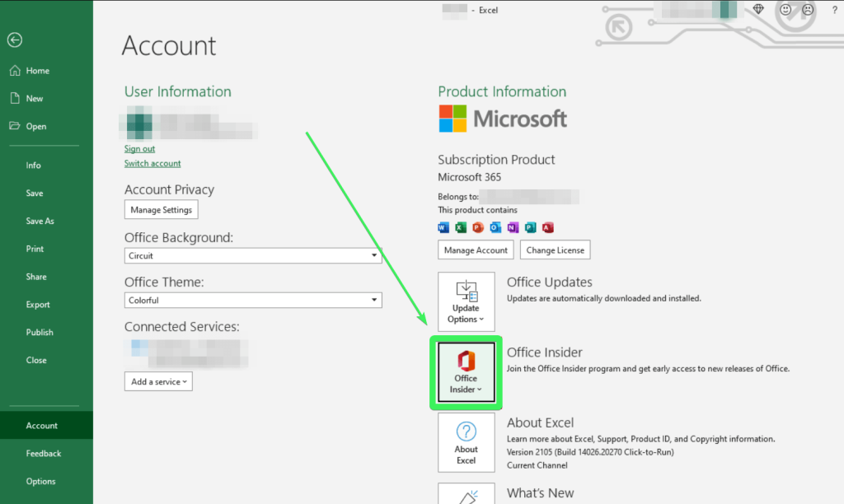Click the Sign out link
Screen dimensions: 844x504
(x=139, y=148)
